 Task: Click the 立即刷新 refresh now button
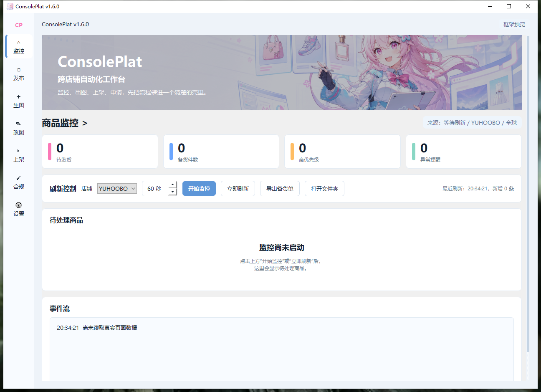pyautogui.click(x=238, y=189)
